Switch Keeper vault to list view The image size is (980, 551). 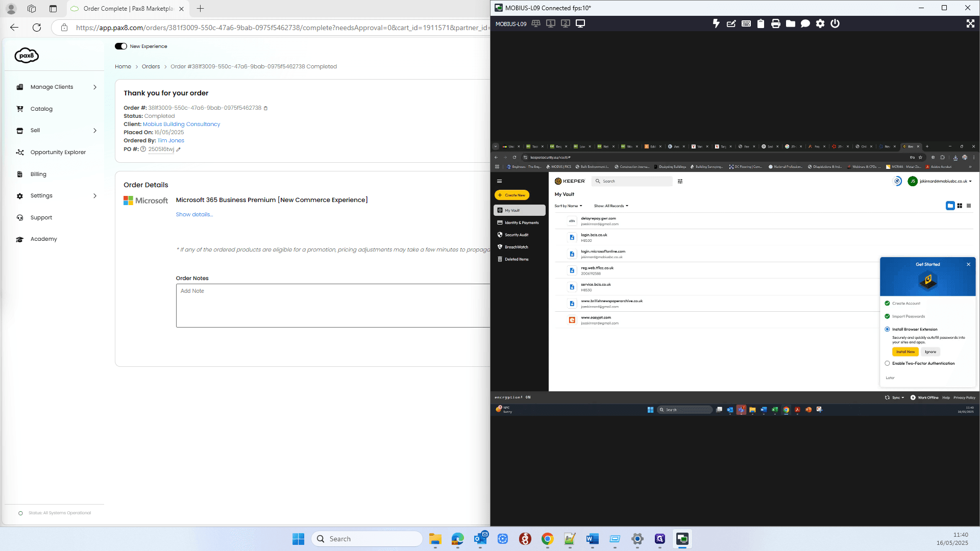tap(969, 206)
